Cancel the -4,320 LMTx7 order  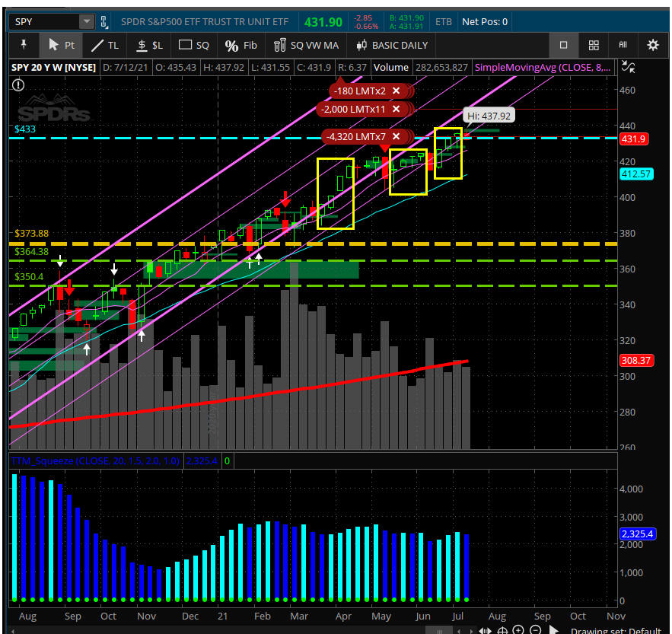(x=396, y=137)
